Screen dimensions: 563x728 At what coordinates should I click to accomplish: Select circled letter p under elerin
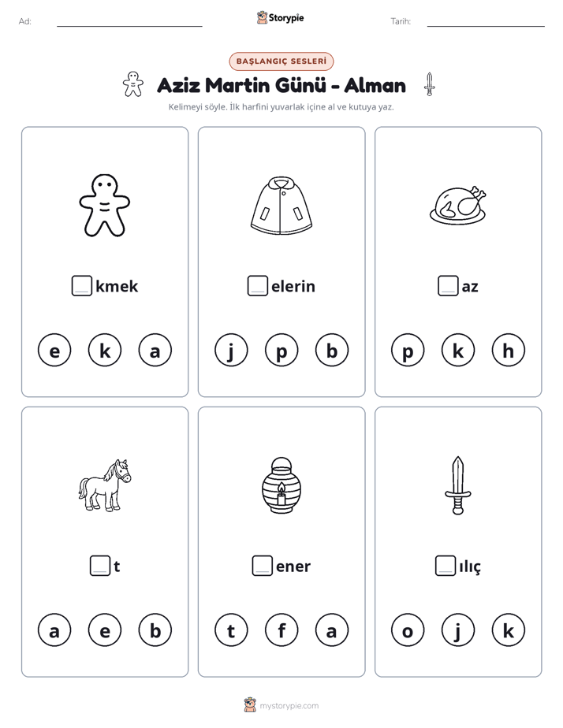(x=281, y=350)
